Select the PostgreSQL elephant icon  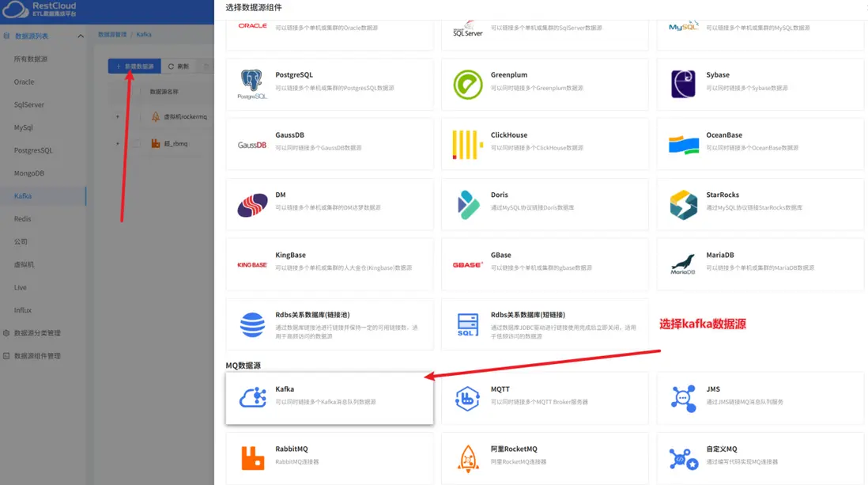click(252, 84)
